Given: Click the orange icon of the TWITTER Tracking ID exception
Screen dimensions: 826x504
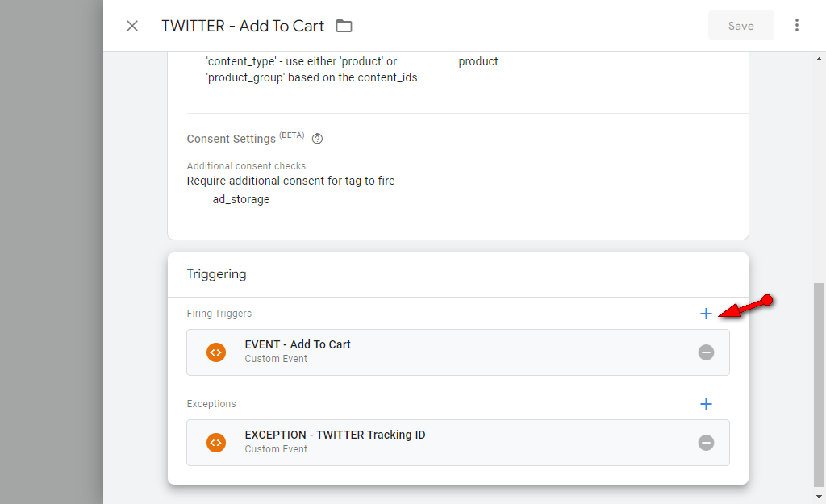Looking at the screenshot, I should [x=215, y=443].
